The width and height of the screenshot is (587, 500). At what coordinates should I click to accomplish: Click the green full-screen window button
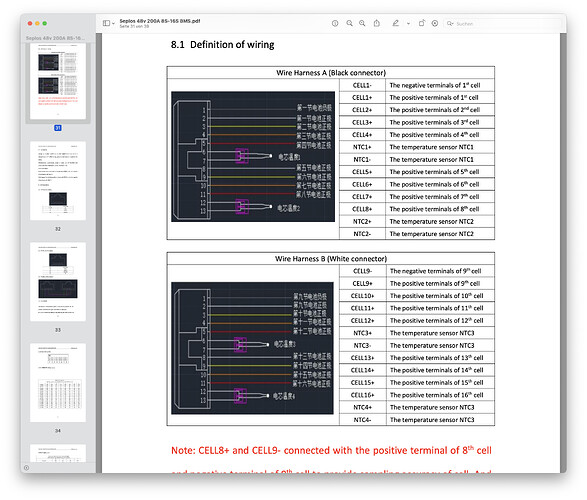coord(45,23)
